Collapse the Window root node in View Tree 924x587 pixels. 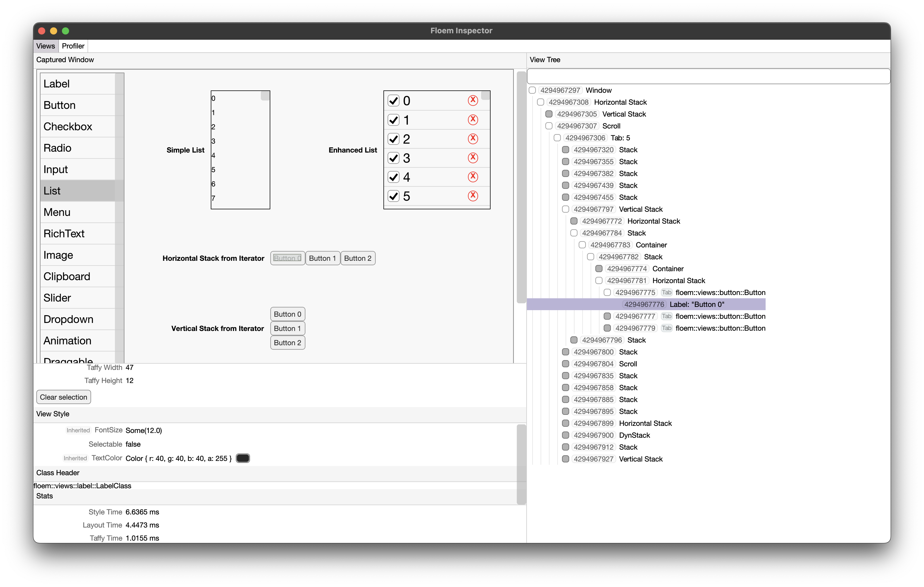[x=532, y=90]
